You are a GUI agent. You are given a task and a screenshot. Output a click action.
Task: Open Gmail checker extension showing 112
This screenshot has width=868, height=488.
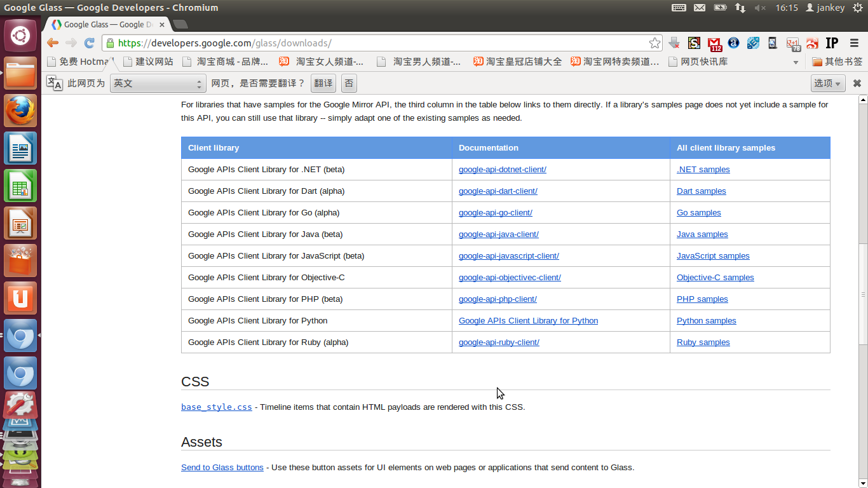[715, 44]
